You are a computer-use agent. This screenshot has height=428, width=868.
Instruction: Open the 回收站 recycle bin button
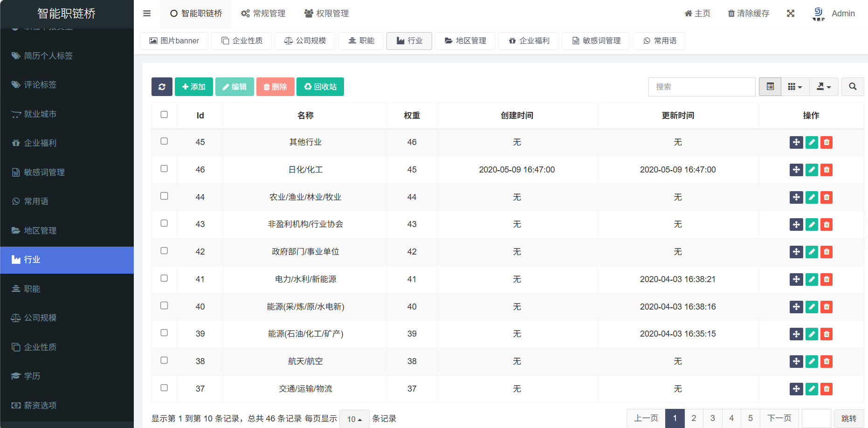320,87
